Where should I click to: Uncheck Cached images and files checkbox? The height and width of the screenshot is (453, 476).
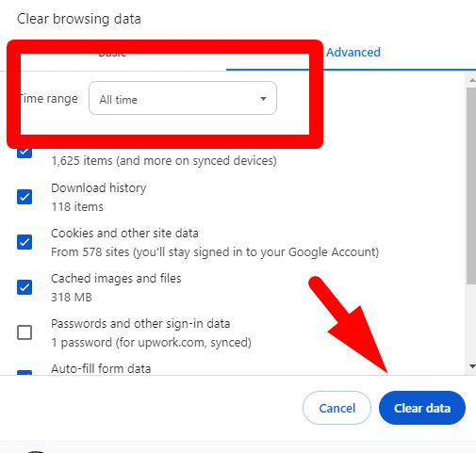25,287
